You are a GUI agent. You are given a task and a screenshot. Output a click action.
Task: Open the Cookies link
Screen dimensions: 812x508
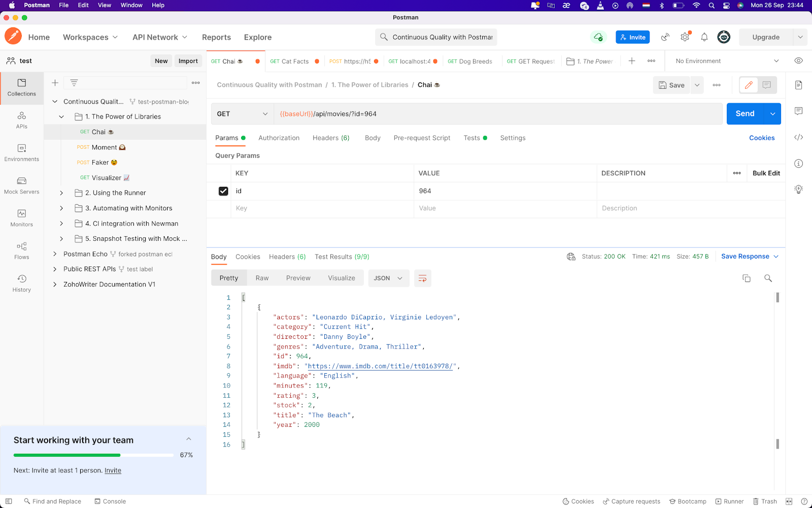point(762,138)
